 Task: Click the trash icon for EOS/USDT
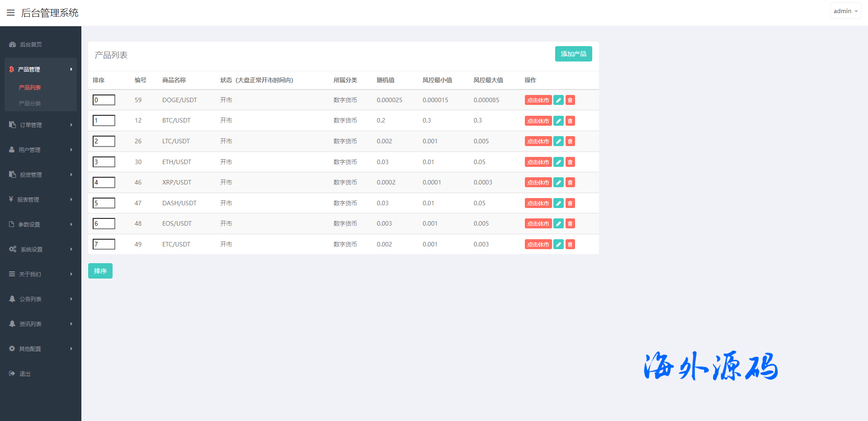(x=570, y=224)
